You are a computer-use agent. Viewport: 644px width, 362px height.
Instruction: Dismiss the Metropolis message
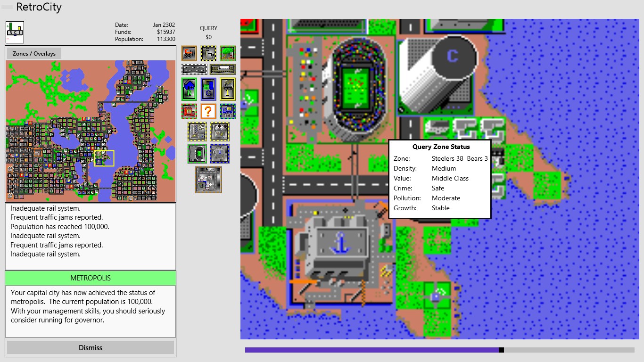click(x=91, y=348)
